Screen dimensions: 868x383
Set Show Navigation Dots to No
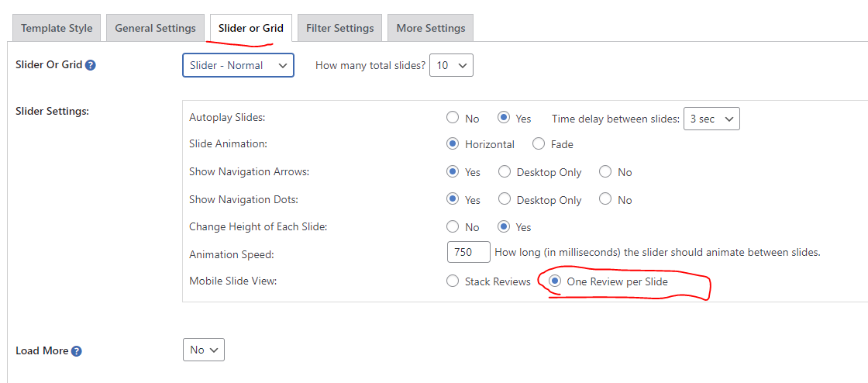click(x=605, y=199)
